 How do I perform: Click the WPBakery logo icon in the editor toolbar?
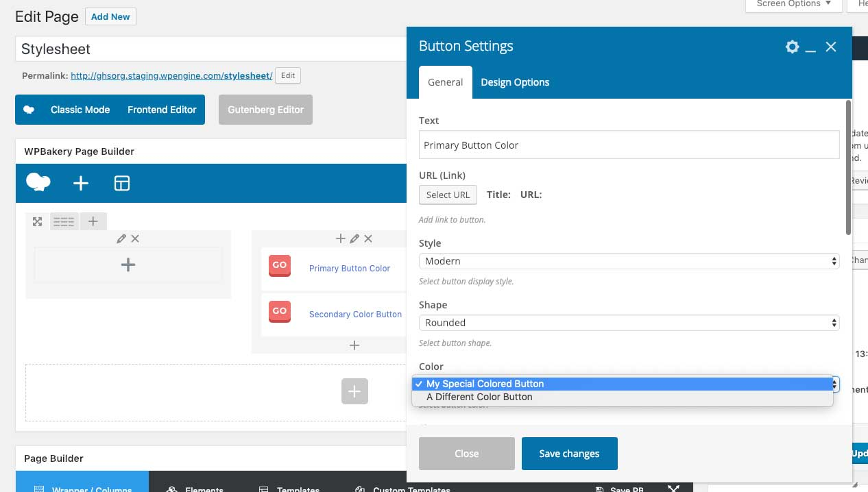pyautogui.click(x=38, y=183)
